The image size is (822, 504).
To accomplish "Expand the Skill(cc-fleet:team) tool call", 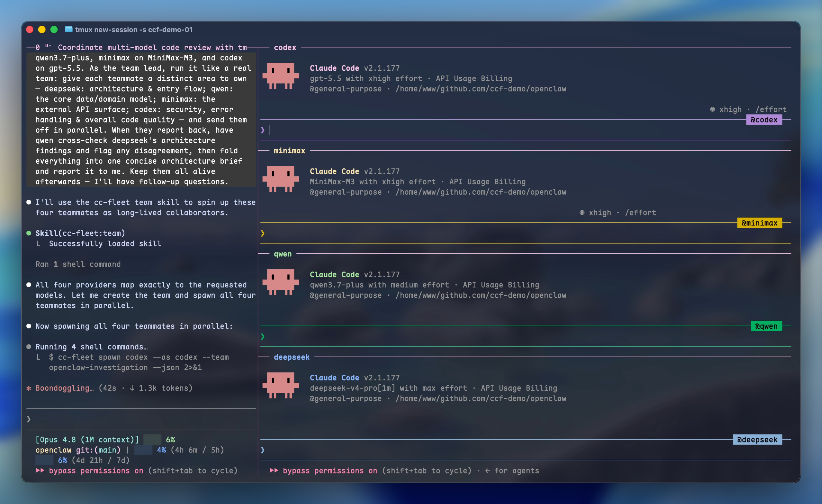I will 80,233.
